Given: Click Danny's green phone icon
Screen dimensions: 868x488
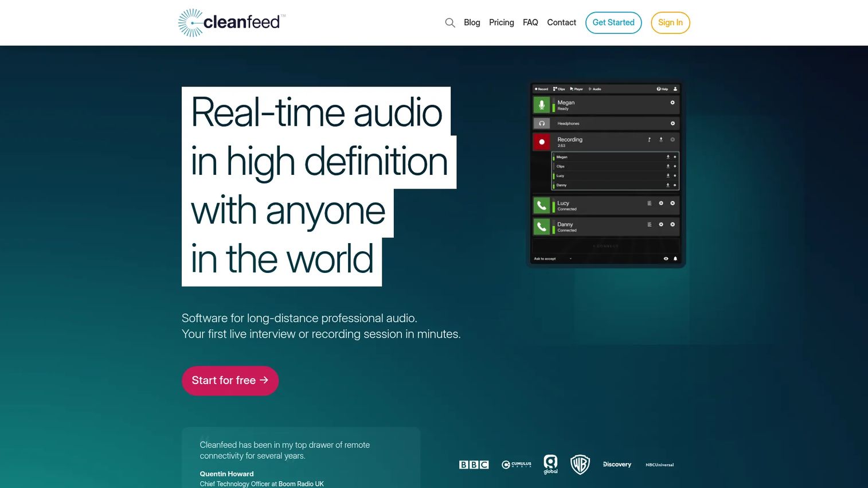Looking at the screenshot, I should (541, 227).
